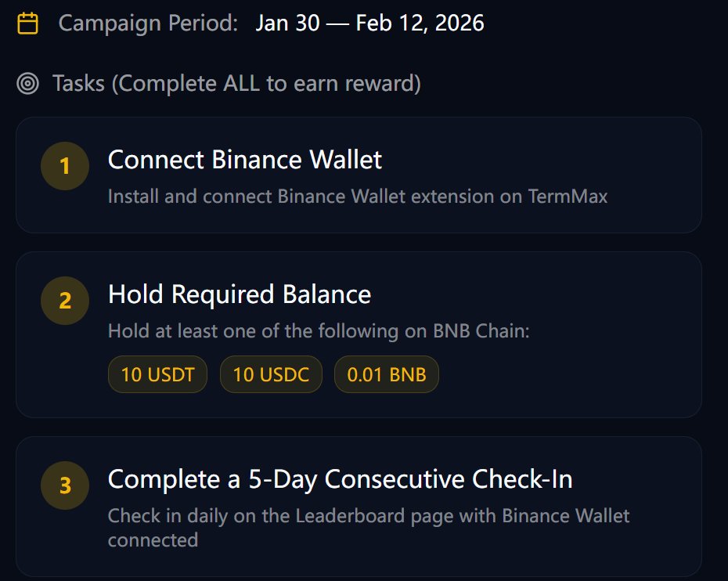Click the Hold at least one description text
Viewport: 728px width, 581px height.
pos(319,331)
